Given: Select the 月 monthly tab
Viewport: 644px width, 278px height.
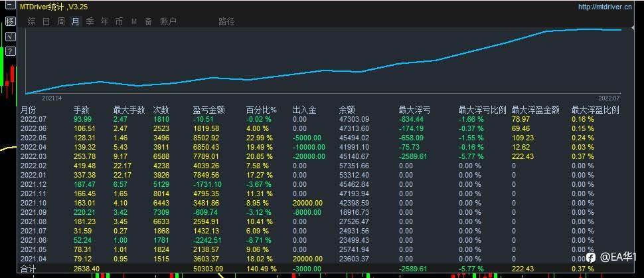Looking at the screenshot, I should (x=75, y=22).
